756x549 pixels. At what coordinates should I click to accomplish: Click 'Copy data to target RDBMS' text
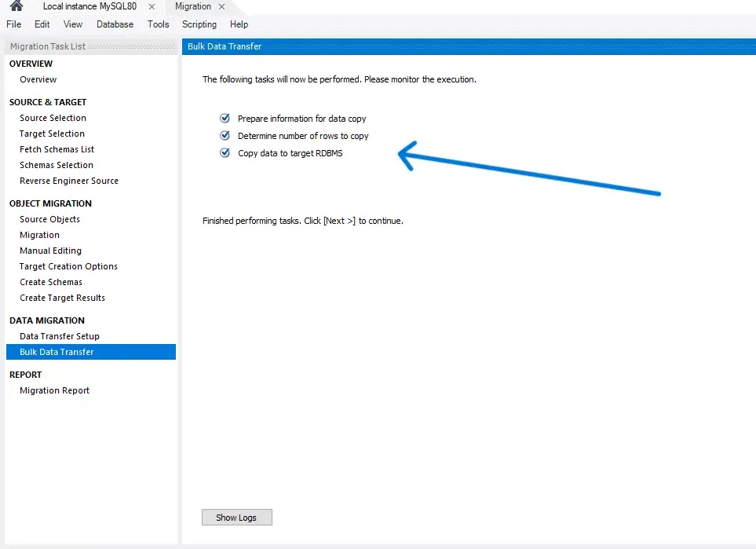click(x=290, y=153)
